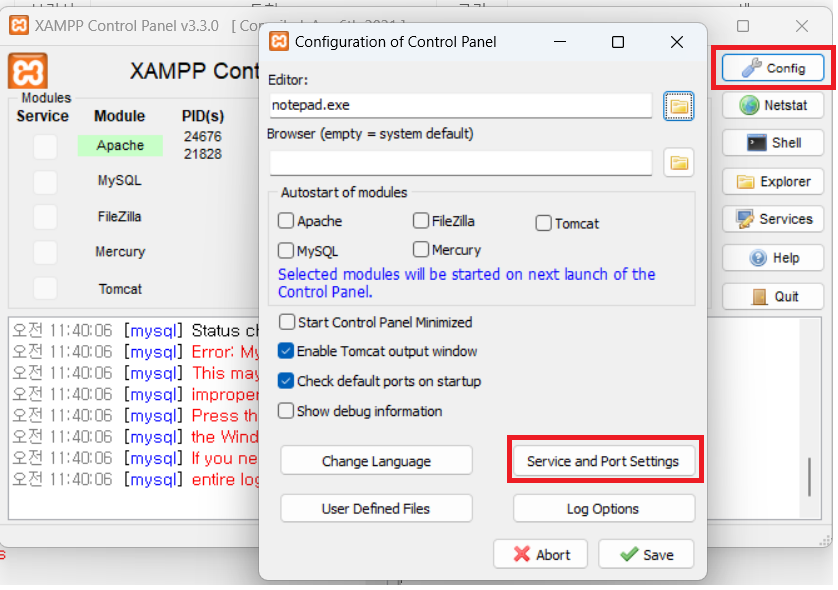838x590 pixels.
Task: Enable Tomcat autostart checkbox
Action: pos(544,223)
